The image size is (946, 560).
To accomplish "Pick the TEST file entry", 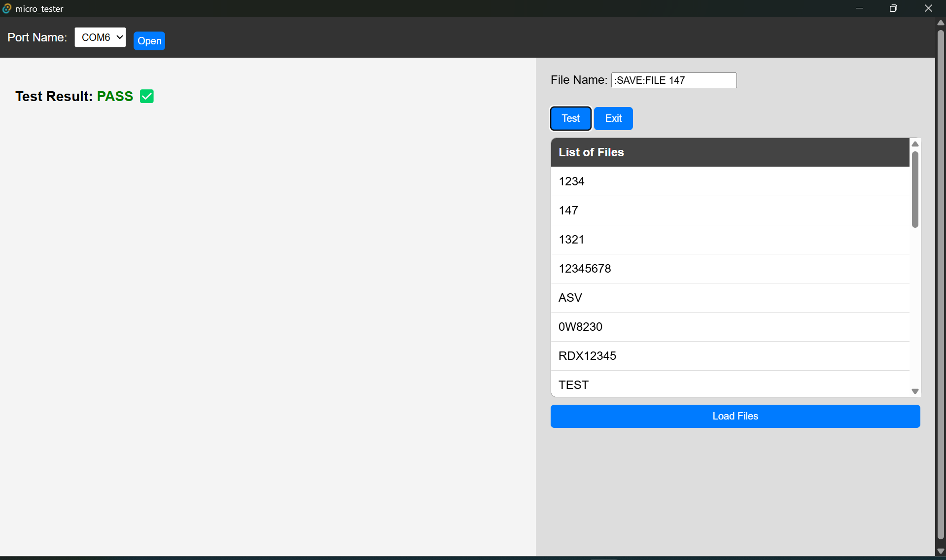I will coord(730,385).
